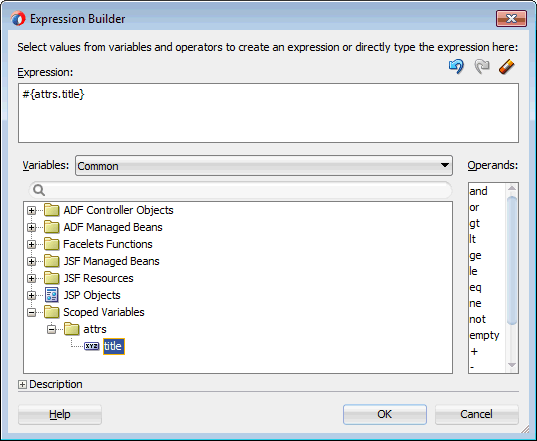
Task: Select the attrs tree label
Action: point(95,329)
